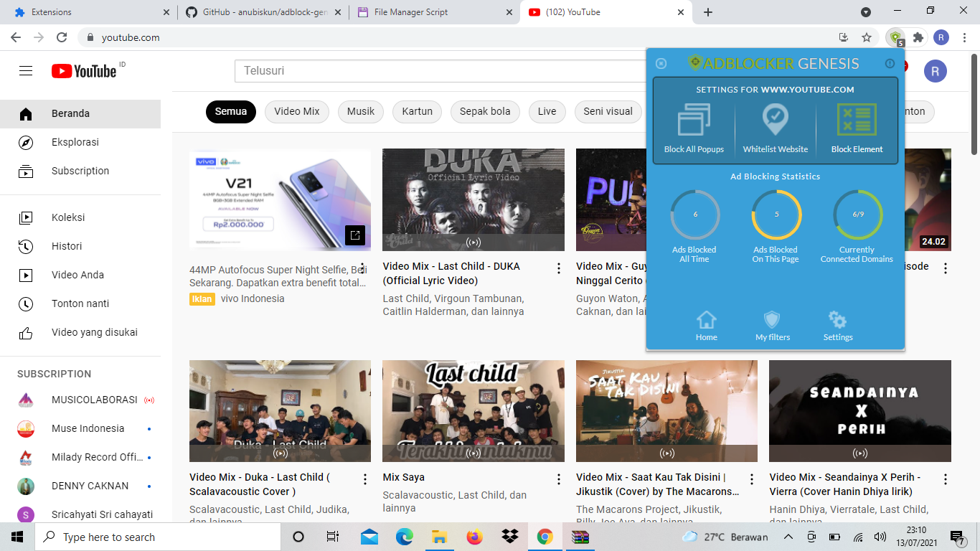This screenshot has height=551, width=980.
Task: Open Block All Popups in AdBlocker popup
Action: [x=694, y=128]
